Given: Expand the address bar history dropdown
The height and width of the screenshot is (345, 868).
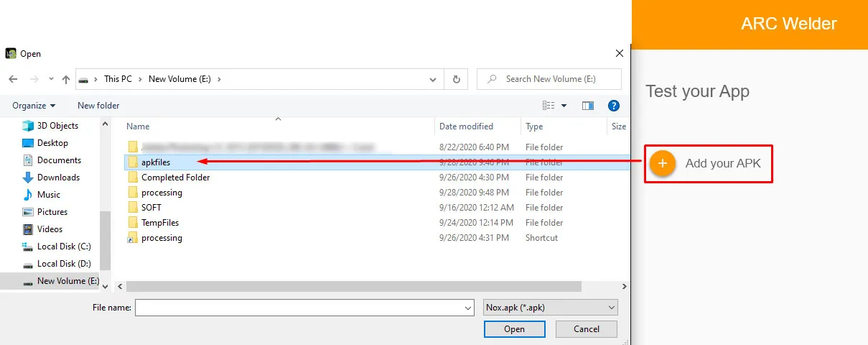Looking at the screenshot, I should pyautogui.click(x=434, y=79).
